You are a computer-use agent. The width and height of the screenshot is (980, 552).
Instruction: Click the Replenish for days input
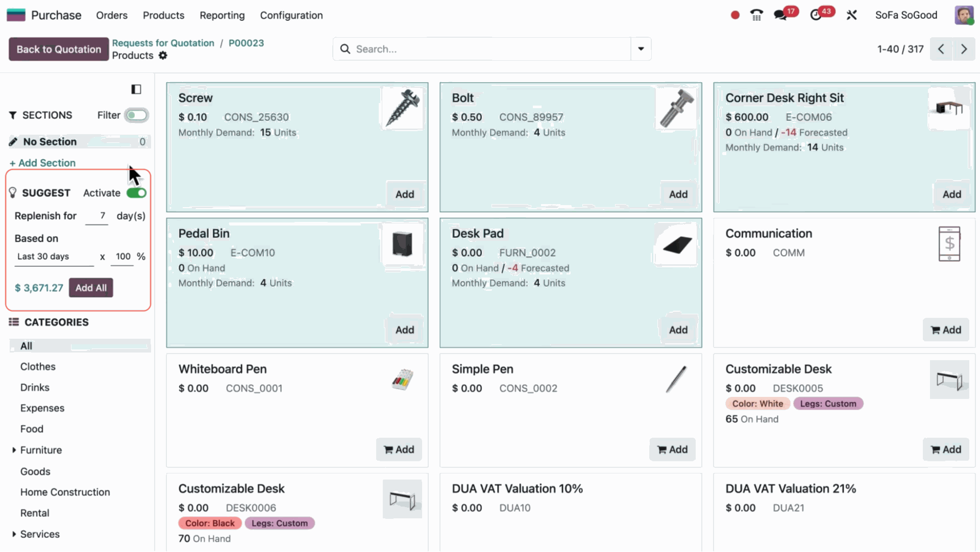tap(97, 216)
